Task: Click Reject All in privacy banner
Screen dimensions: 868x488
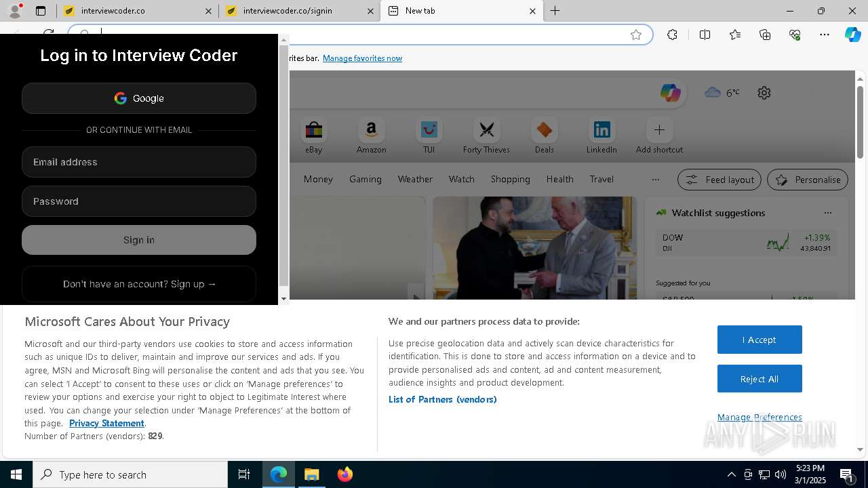Action: 759,379
